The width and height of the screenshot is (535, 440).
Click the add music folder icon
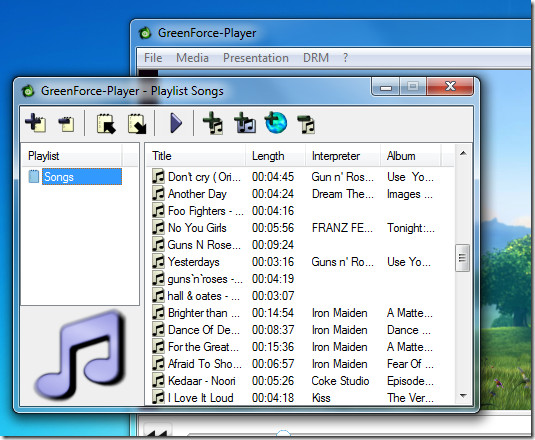(x=245, y=123)
